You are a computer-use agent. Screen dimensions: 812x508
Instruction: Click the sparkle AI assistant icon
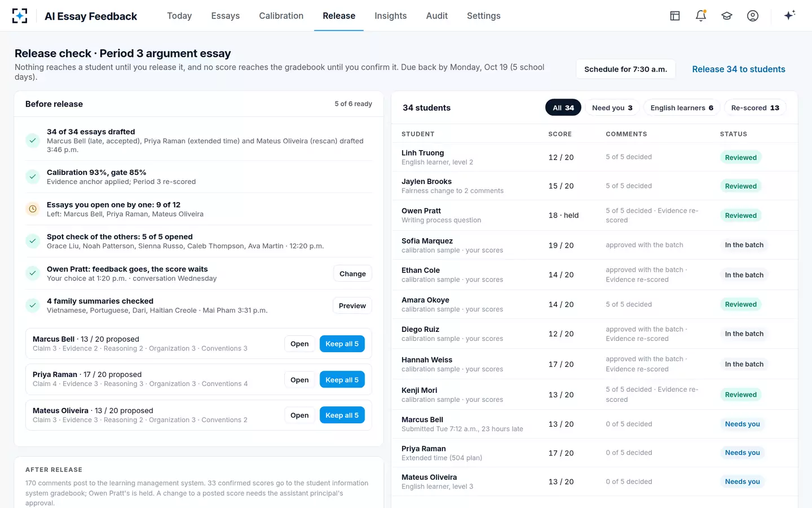(789, 15)
